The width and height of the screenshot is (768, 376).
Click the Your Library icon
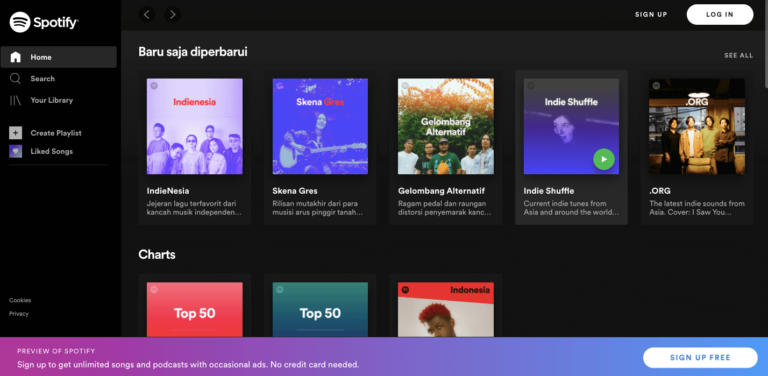16,100
